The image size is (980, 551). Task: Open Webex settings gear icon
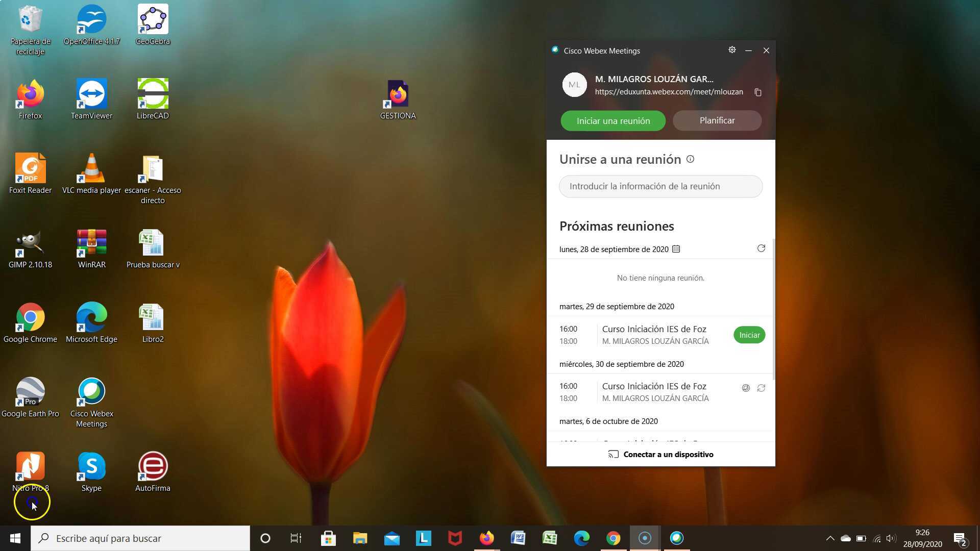[x=732, y=50]
